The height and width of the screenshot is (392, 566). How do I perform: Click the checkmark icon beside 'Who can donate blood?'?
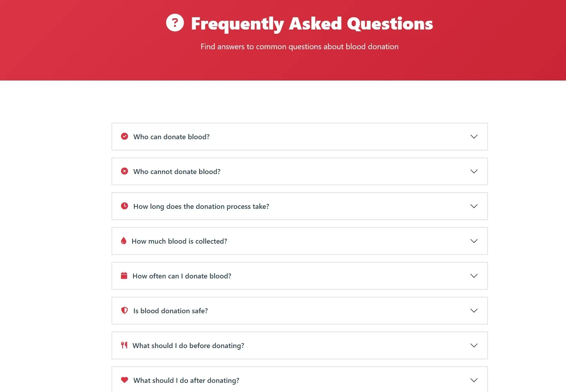point(125,136)
